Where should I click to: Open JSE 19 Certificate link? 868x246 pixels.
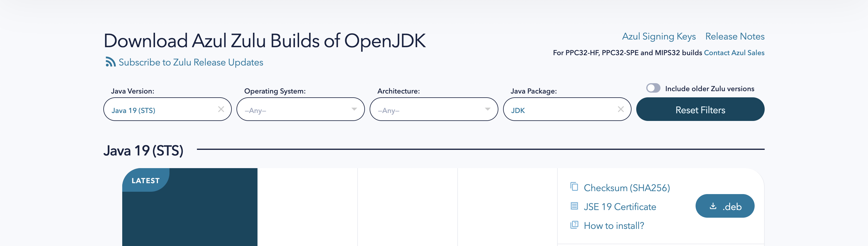point(620,207)
